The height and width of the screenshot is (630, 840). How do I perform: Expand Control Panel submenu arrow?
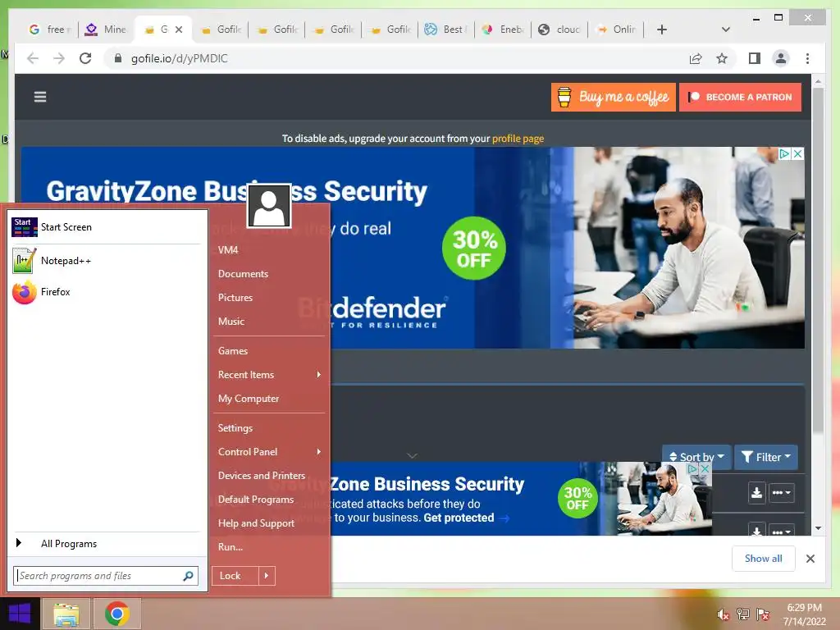[319, 452]
